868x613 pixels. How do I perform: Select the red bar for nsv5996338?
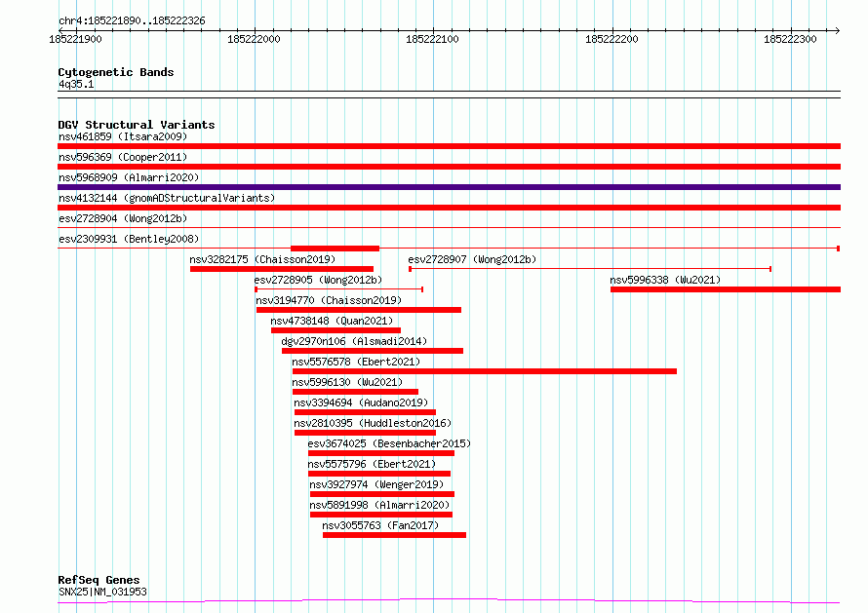(x=726, y=289)
